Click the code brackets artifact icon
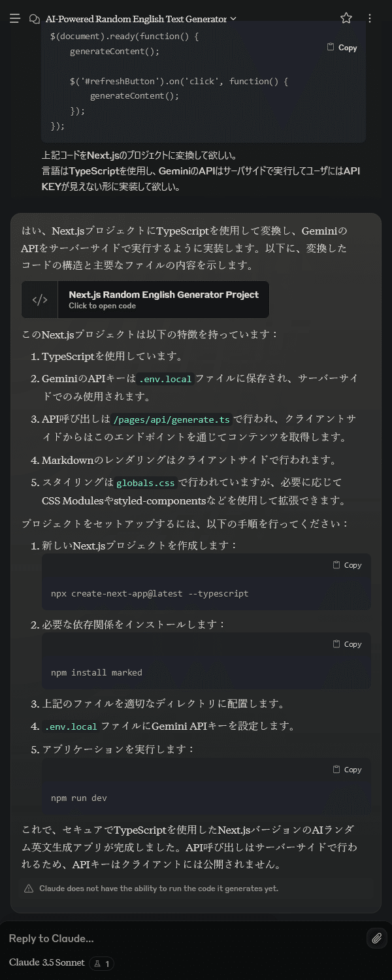This screenshot has width=392, height=980. point(40,300)
